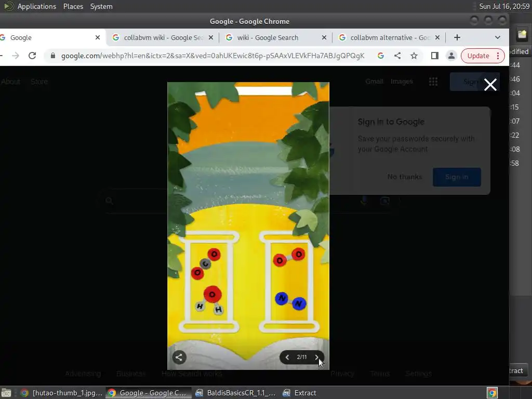Click the Google icon in address bar
The image size is (532, 399).
(381, 56)
